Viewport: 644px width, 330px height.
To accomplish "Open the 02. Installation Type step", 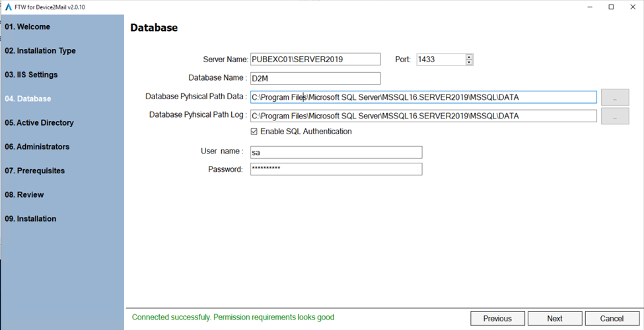I will (x=40, y=51).
